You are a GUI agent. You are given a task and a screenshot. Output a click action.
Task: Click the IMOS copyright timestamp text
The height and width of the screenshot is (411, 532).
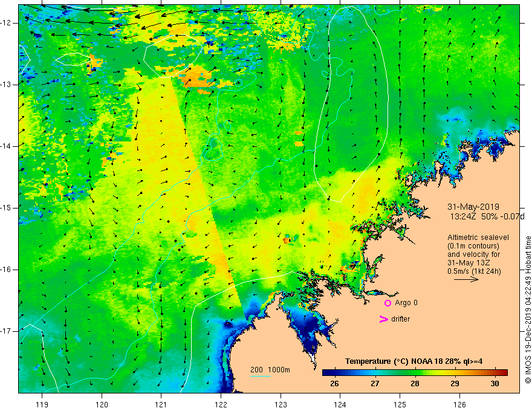pos(528,309)
